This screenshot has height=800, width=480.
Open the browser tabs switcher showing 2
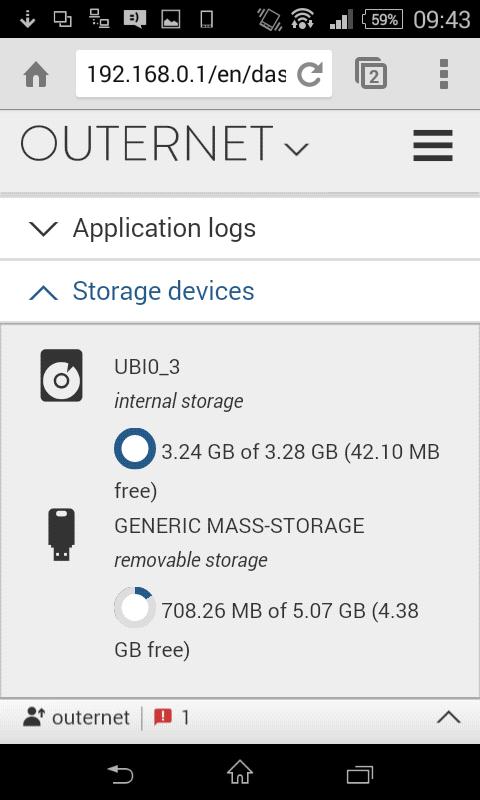(371, 74)
